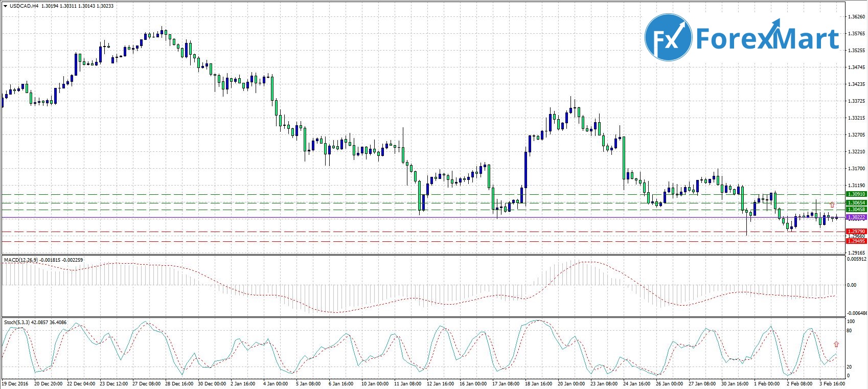Click the low price value 1.30143
Viewport: 868px width, 389px height.
point(86,6)
